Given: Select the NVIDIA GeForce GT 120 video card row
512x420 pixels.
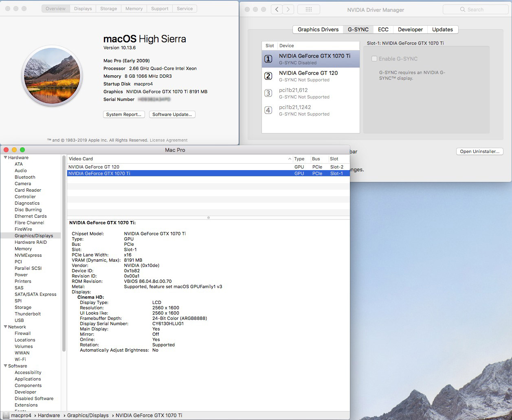Looking at the screenshot, I should (x=208, y=167).
